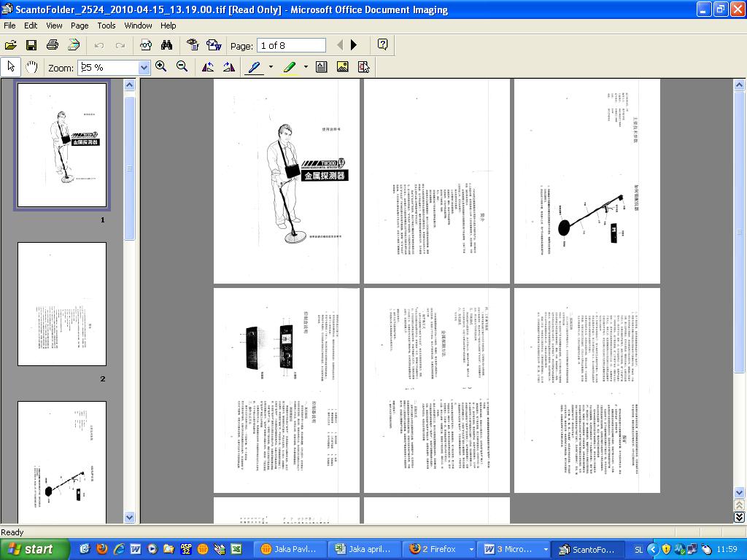Viewport: 747px width, 560px height.
Task: Choose the Select arrow tool
Action: (x=11, y=67)
